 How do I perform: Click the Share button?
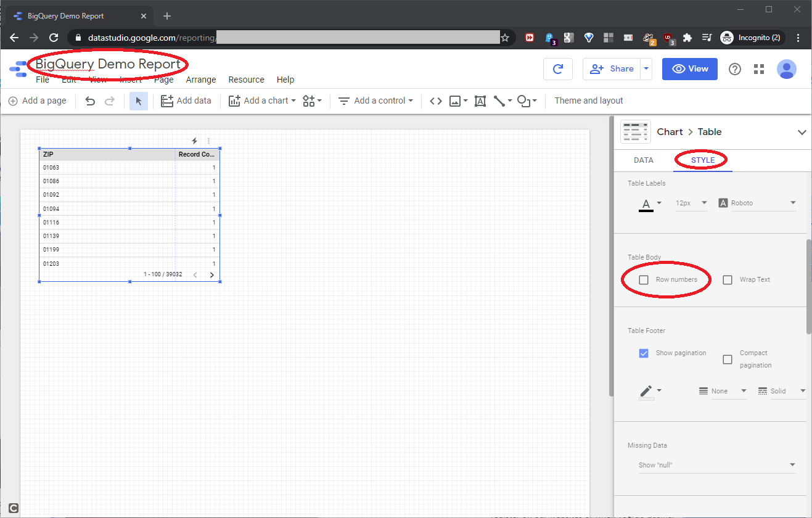(x=612, y=69)
